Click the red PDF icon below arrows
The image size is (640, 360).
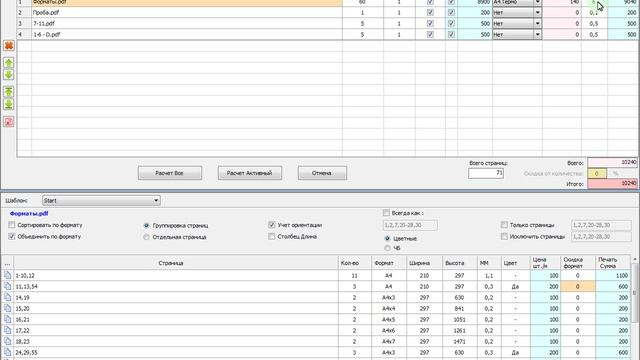pyautogui.click(x=9, y=122)
